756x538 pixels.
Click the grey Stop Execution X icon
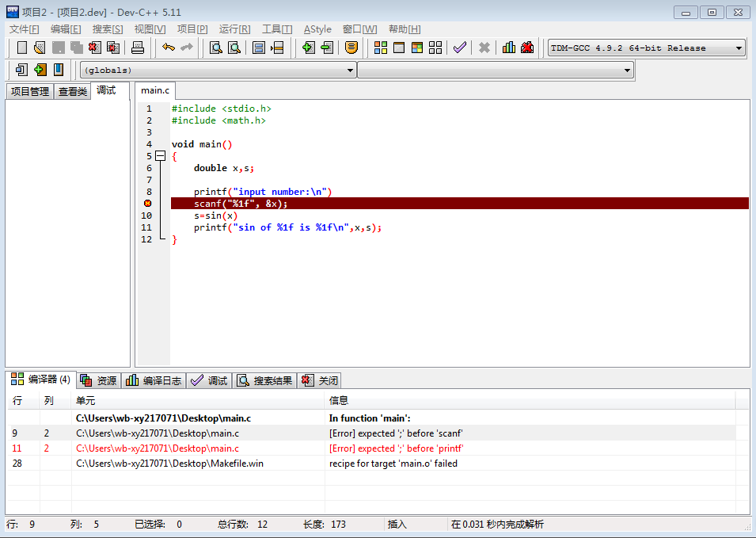tap(484, 48)
